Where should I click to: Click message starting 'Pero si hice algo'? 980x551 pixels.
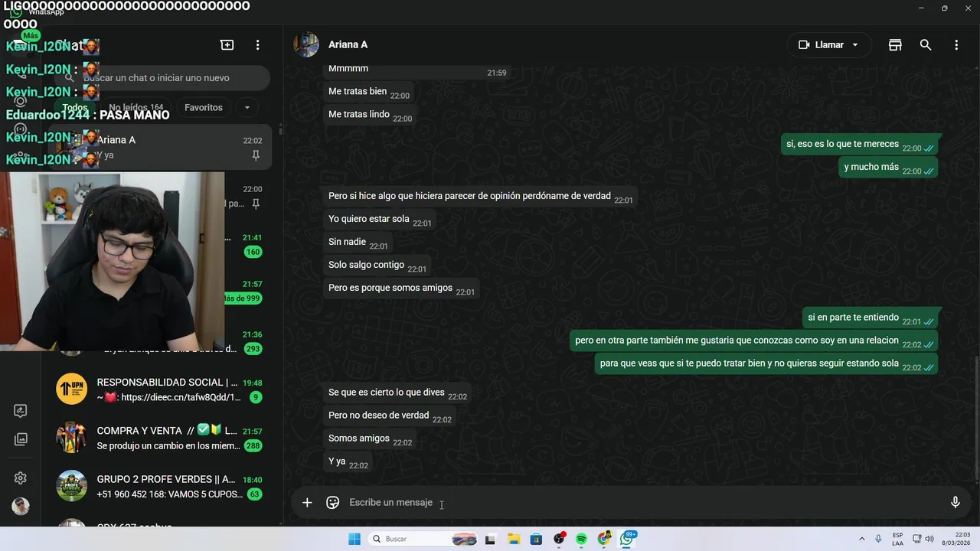480,197
